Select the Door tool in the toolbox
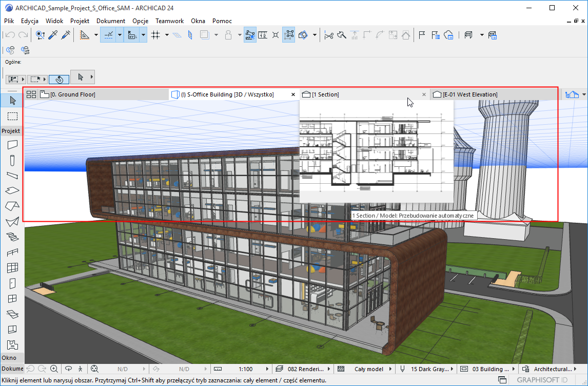Screen dimensions: 588x386 coord(12,283)
